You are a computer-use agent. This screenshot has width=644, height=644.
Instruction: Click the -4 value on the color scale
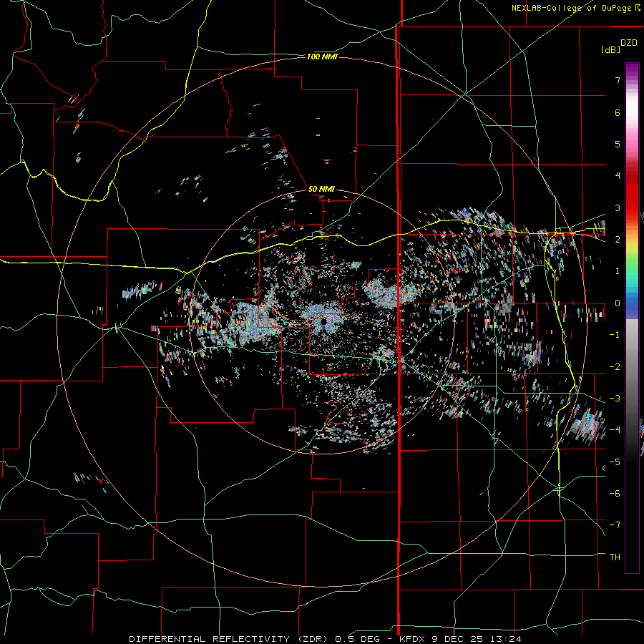coord(615,429)
